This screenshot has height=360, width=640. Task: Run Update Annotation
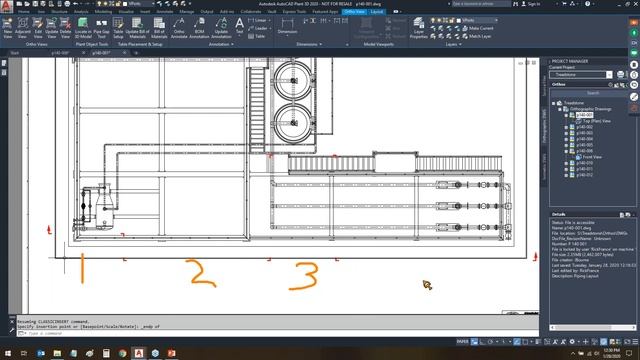pos(221,28)
